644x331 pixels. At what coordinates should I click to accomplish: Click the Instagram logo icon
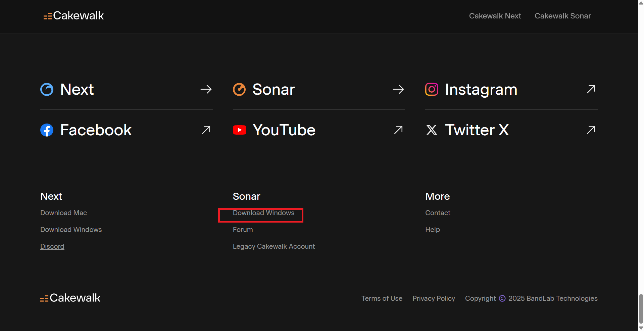point(432,89)
